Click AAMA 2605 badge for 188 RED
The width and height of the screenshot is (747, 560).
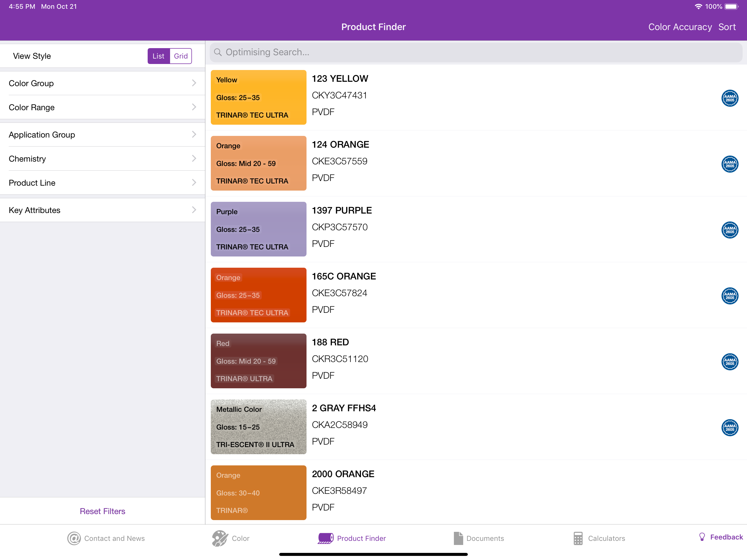tap(730, 362)
